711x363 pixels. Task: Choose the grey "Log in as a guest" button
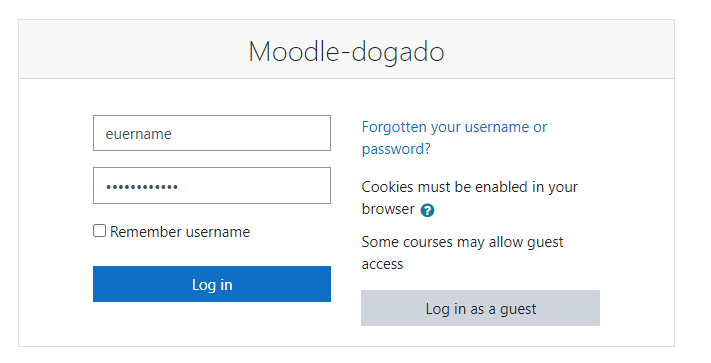(x=480, y=308)
